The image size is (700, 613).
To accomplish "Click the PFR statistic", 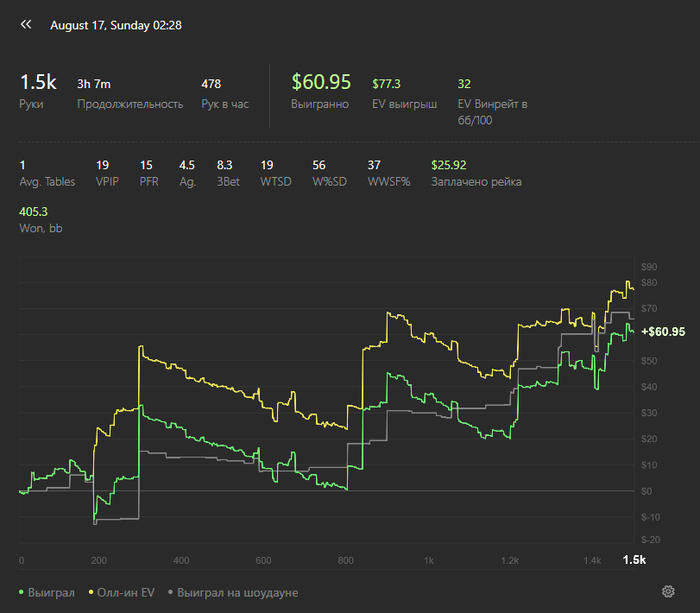I will click(x=150, y=173).
